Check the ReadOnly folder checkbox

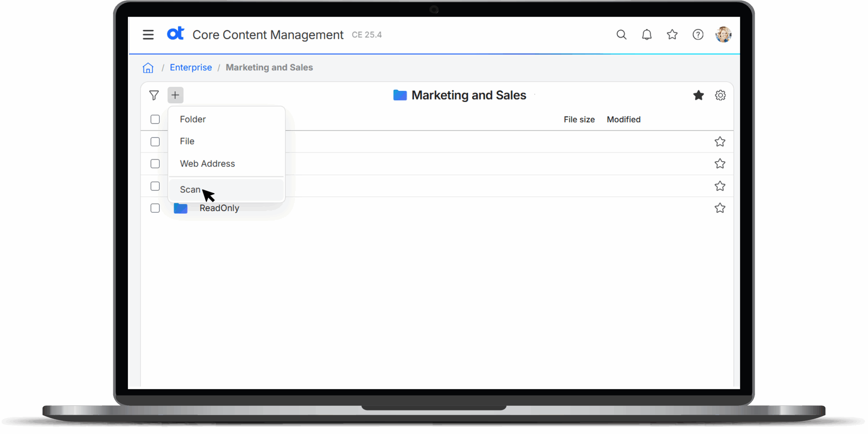(155, 208)
